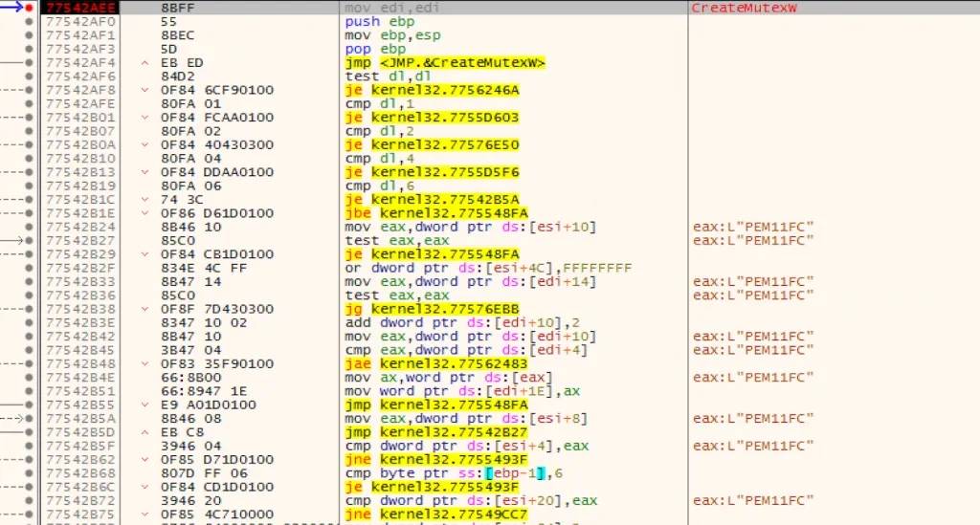Click the jump marker beside bytes 74 3C
Image resolution: width=980 pixels, height=525 pixels.
pos(145,200)
